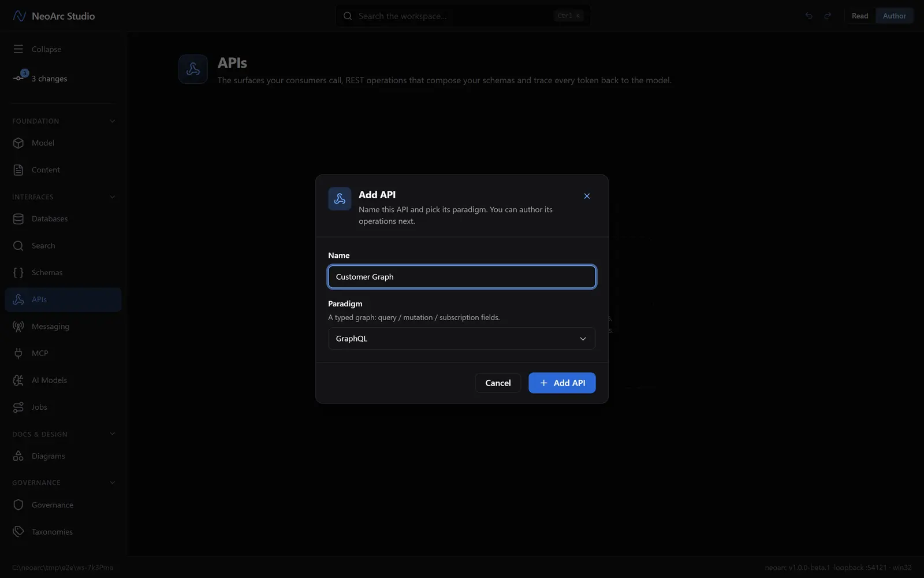Collapse the Foundation section chevron
The width and height of the screenshot is (924, 578).
pos(112,121)
